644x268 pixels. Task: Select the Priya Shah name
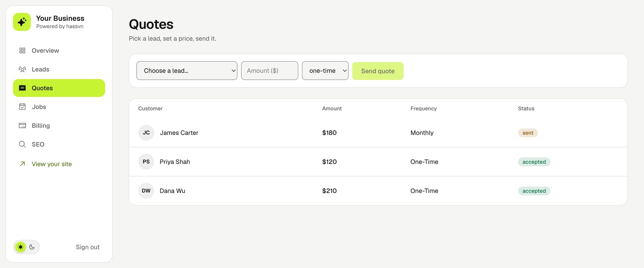pos(175,162)
